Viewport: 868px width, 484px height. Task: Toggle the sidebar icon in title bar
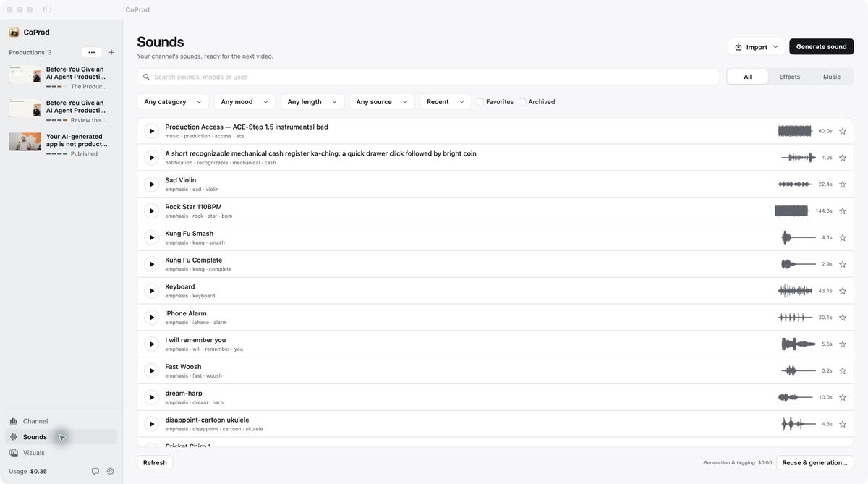coord(47,9)
